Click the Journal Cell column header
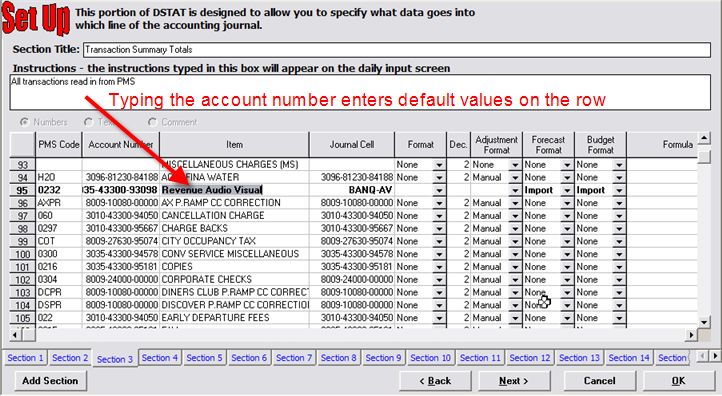 (352, 145)
